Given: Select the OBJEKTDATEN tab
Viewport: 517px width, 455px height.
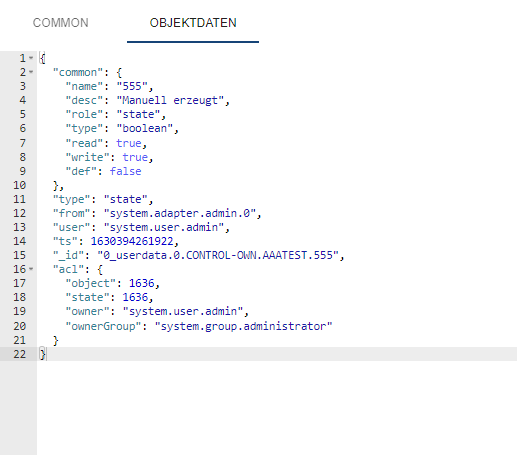Looking at the screenshot, I should [193, 23].
